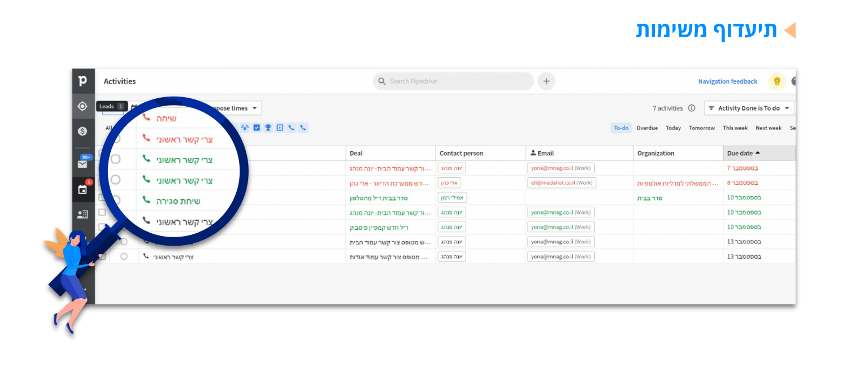Click into the Search Pipedrive field

coord(453,81)
